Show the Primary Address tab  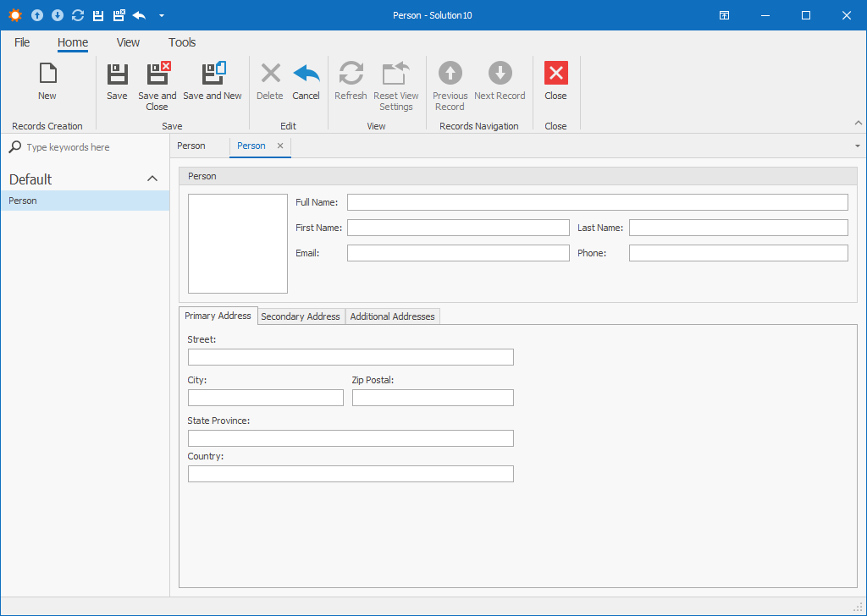coord(218,316)
